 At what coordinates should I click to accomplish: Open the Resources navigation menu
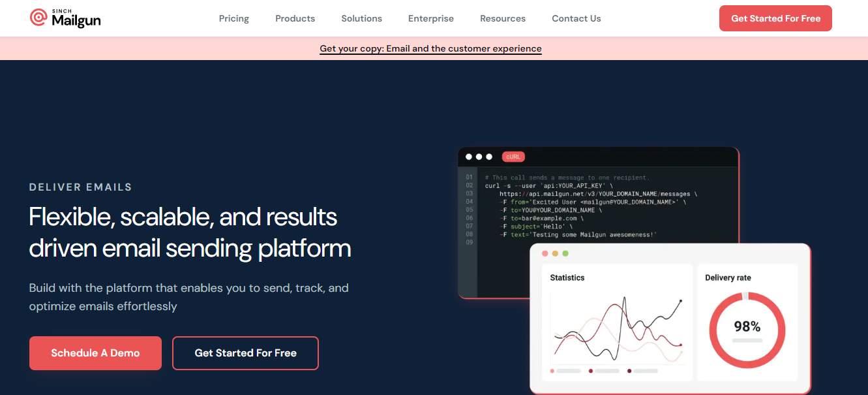(x=503, y=18)
